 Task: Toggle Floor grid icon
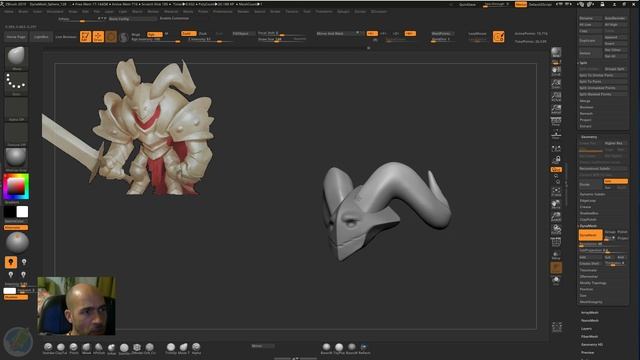[556, 135]
